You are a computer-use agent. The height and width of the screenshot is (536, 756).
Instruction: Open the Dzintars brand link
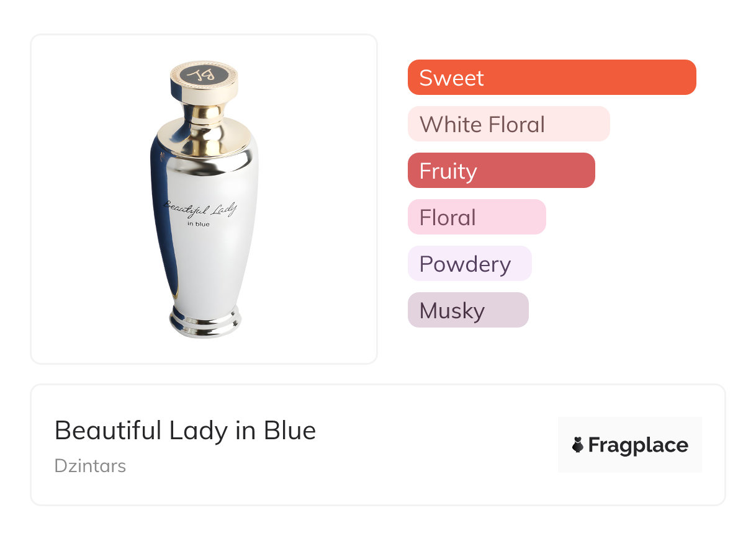pyautogui.click(x=90, y=465)
